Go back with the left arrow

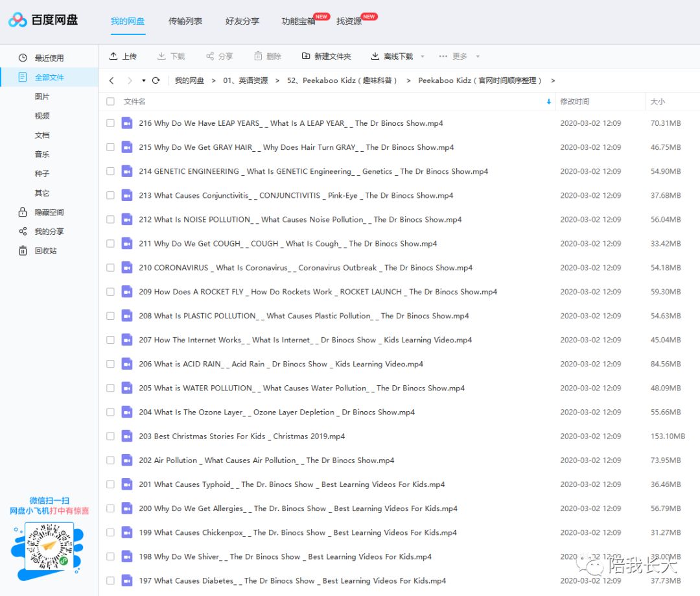point(111,80)
